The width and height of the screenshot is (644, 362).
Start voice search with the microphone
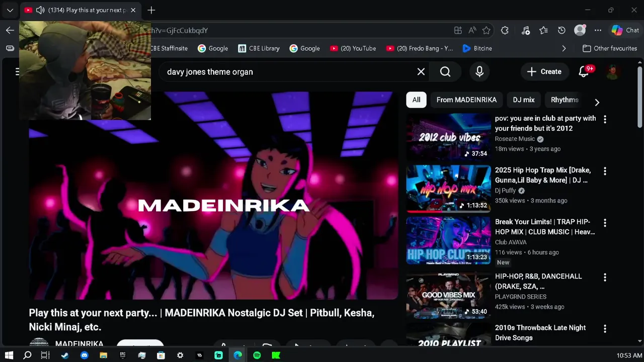479,72
